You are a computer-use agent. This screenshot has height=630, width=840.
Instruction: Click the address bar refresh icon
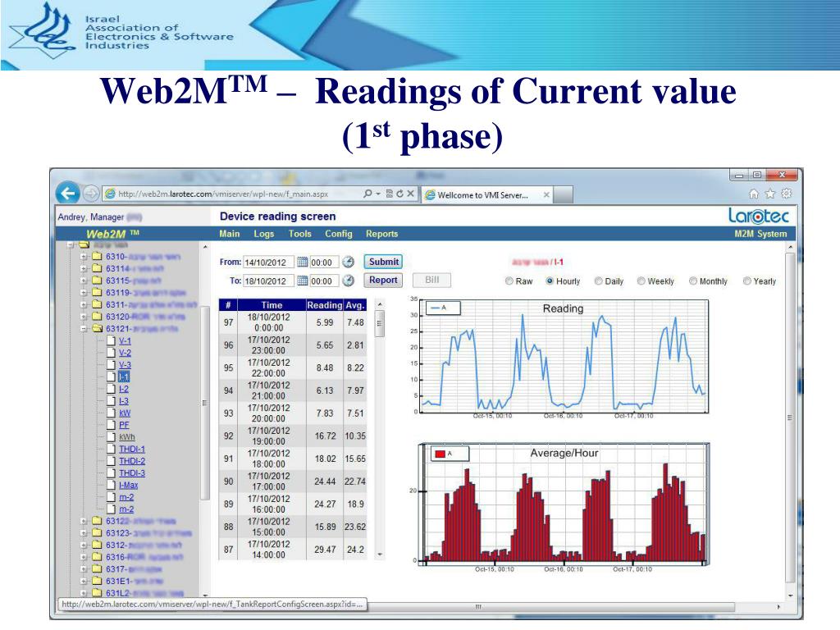point(399,194)
